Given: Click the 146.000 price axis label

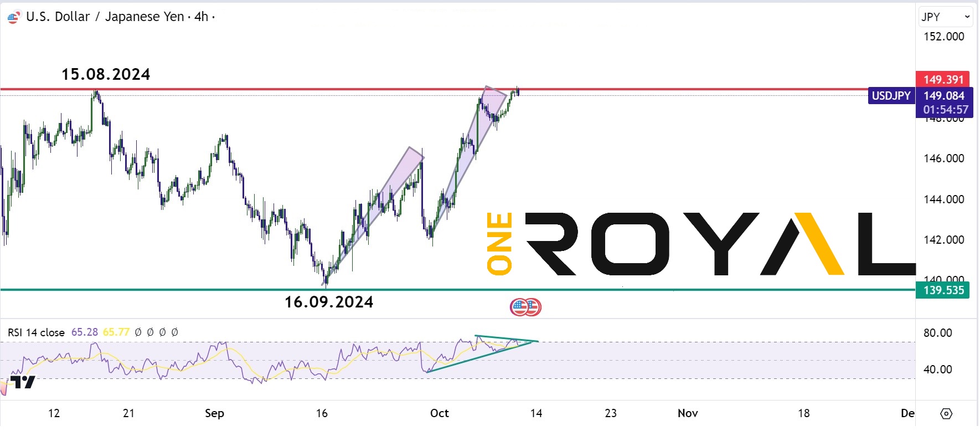Looking at the screenshot, I should (943, 158).
